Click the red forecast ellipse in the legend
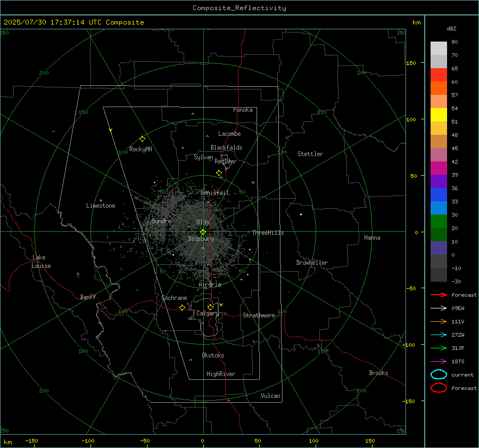 click(x=439, y=388)
